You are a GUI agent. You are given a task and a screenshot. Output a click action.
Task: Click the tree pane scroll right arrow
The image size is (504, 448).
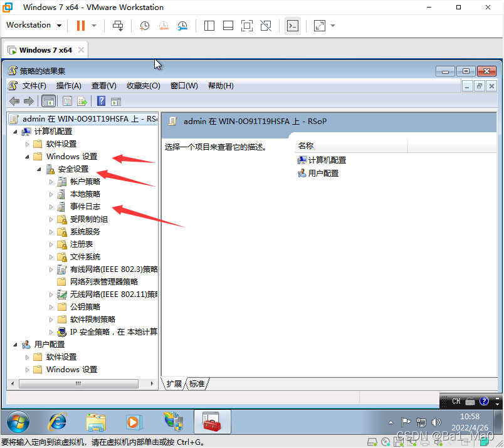pyautogui.click(x=152, y=383)
